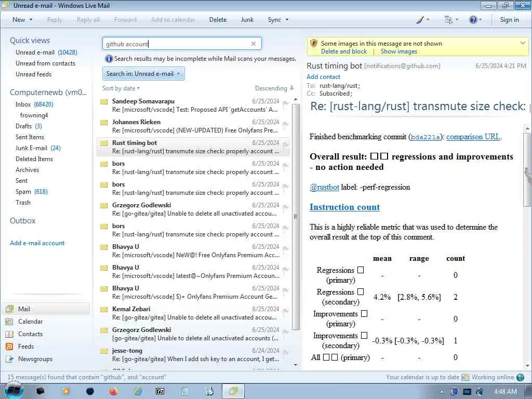
Task: Click the Delete and block link
Action: [344, 51]
